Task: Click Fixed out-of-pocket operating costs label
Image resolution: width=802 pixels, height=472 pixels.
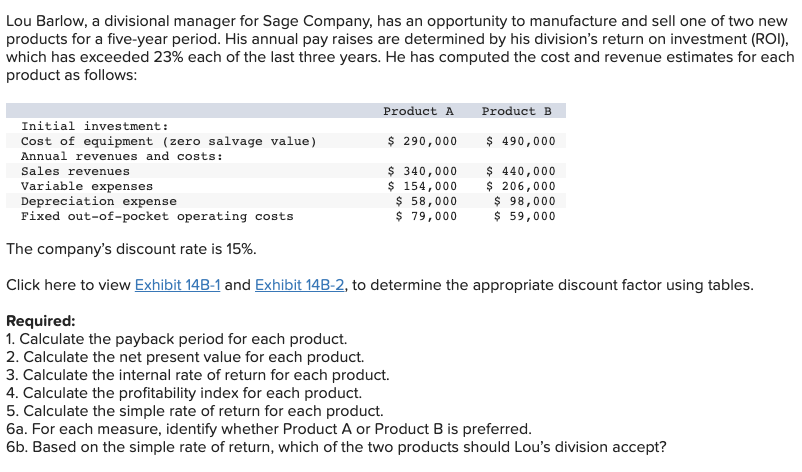Action: 157,216
